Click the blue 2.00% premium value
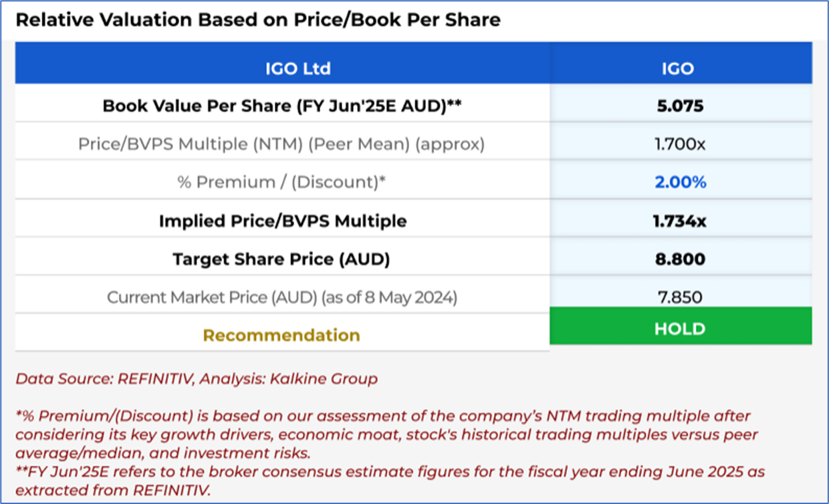The image size is (829, 504). (679, 182)
